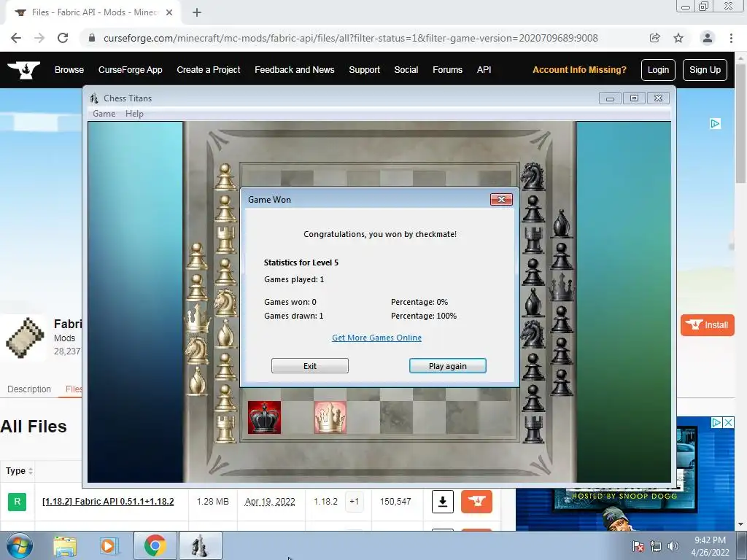The image size is (747, 560).
Task: Click the volume speaker icon
Action: (x=673, y=546)
